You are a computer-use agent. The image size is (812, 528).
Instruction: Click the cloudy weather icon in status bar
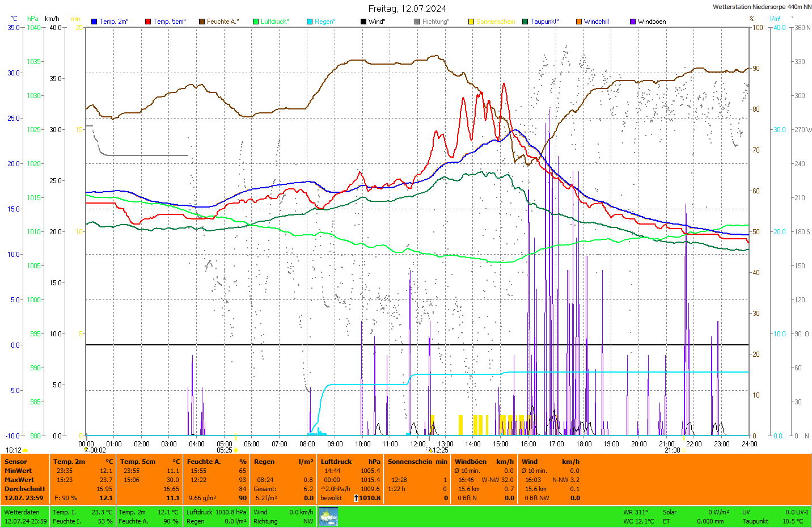(x=328, y=517)
